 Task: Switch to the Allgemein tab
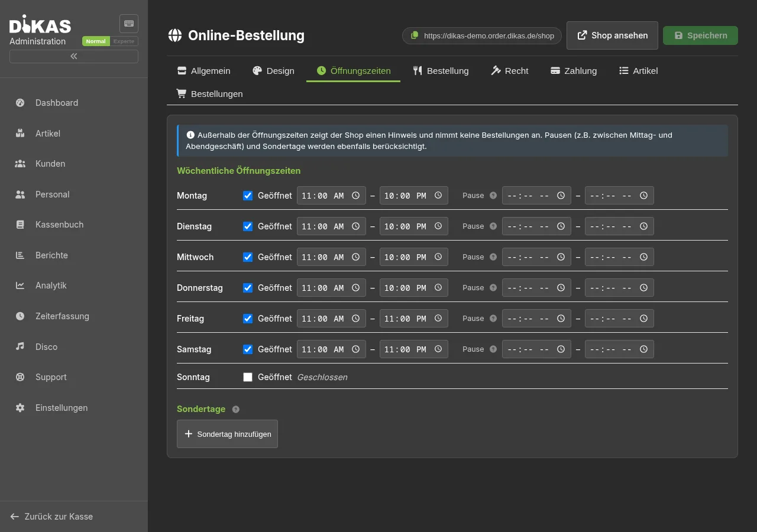coord(204,71)
